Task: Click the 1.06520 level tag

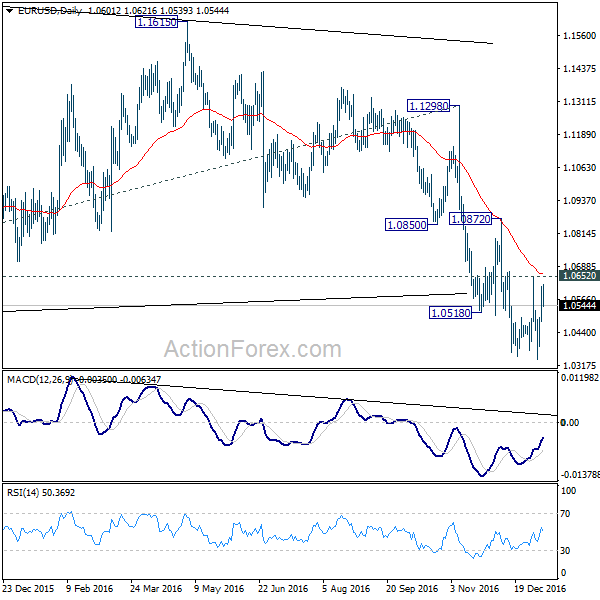Action: [579, 276]
